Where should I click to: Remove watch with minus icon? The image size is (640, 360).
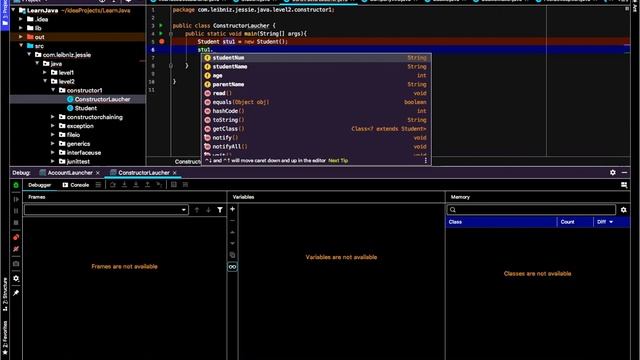click(232, 221)
